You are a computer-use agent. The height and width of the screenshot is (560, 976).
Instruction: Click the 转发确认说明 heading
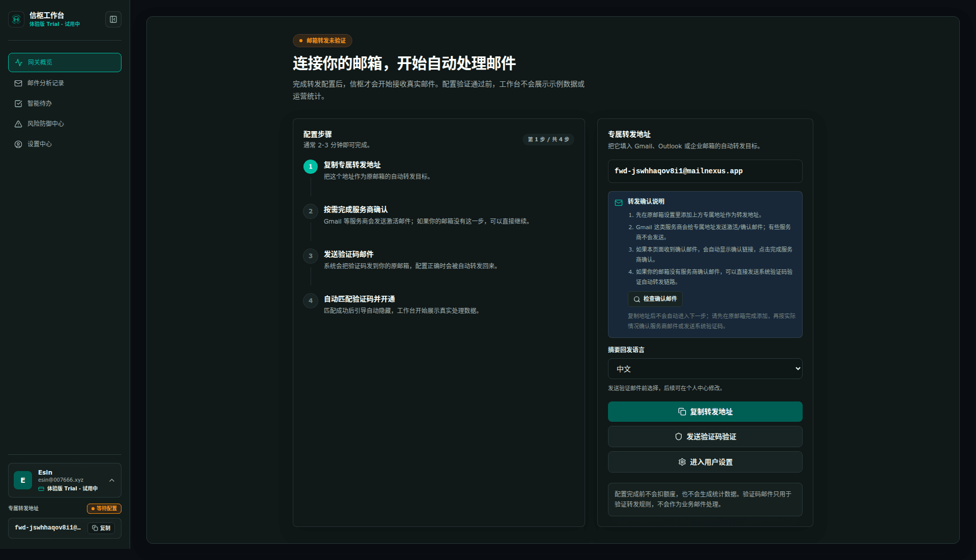click(x=646, y=202)
